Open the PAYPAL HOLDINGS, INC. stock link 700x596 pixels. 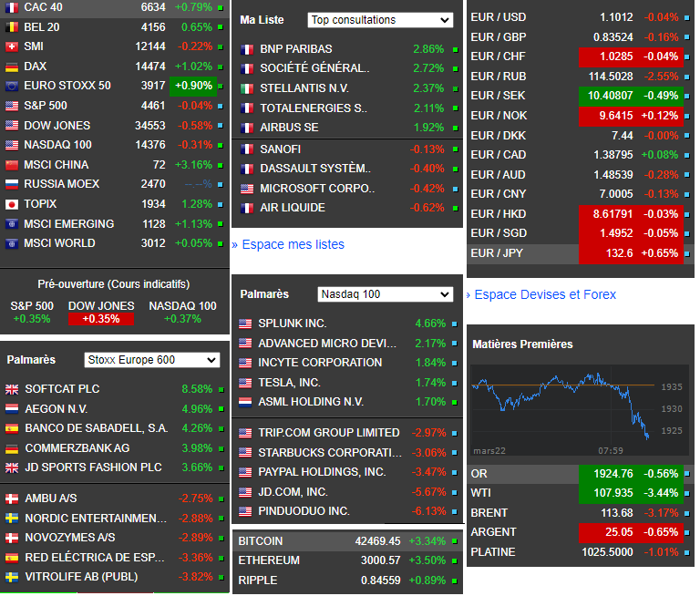click(322, 472)
